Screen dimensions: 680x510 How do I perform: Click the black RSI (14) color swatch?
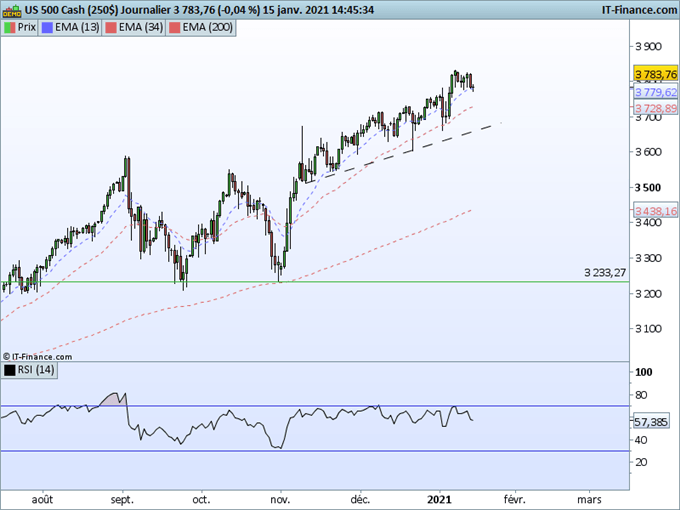click(x=10, y=370)
